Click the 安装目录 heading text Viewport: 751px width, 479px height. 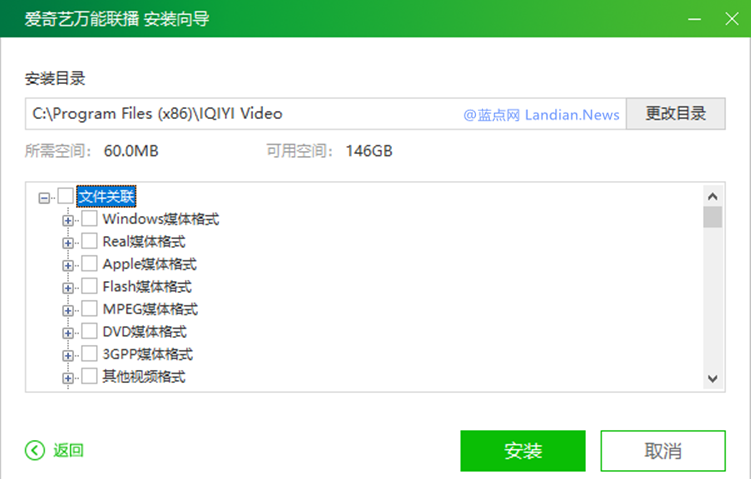55,79
